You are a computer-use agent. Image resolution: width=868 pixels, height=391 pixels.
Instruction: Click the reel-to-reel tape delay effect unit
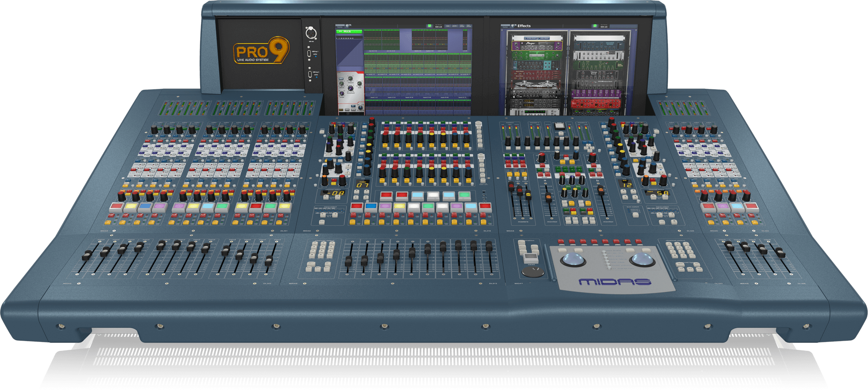pos(536,85)
